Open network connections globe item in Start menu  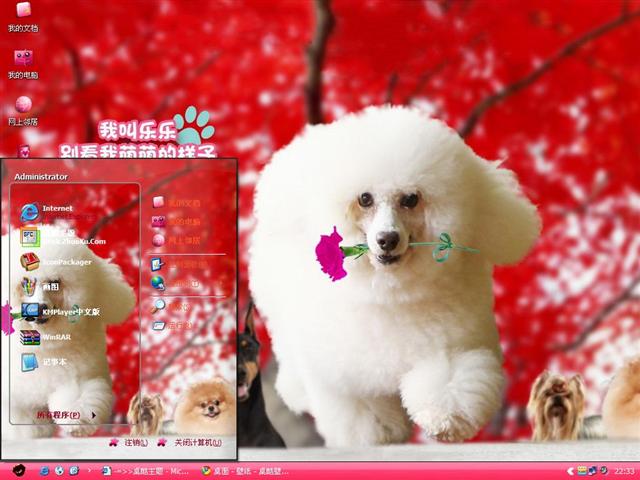pyautogui.click(x=175, y=283)
